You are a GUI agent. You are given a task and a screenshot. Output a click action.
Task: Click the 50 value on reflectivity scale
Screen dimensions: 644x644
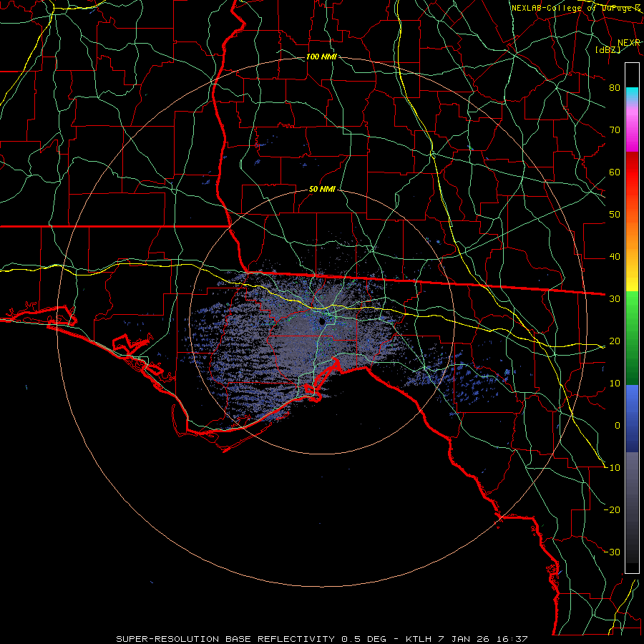point(615,215)
